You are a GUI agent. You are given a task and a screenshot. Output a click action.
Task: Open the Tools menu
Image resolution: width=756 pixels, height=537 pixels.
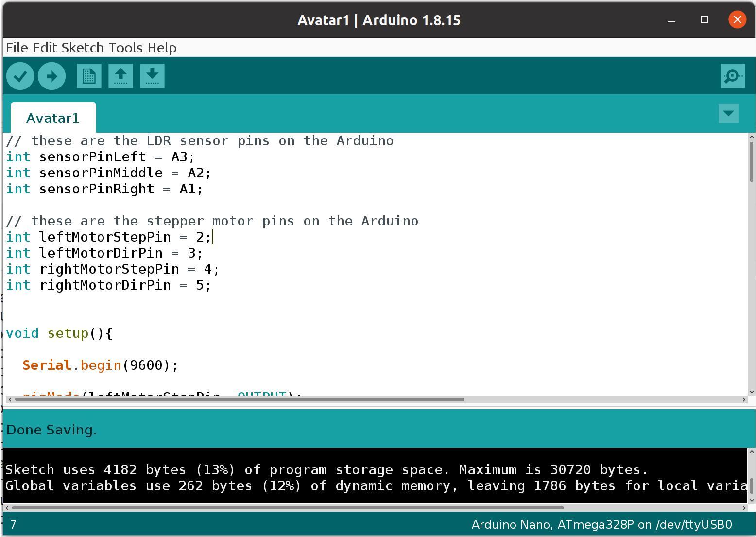[126, 48]
